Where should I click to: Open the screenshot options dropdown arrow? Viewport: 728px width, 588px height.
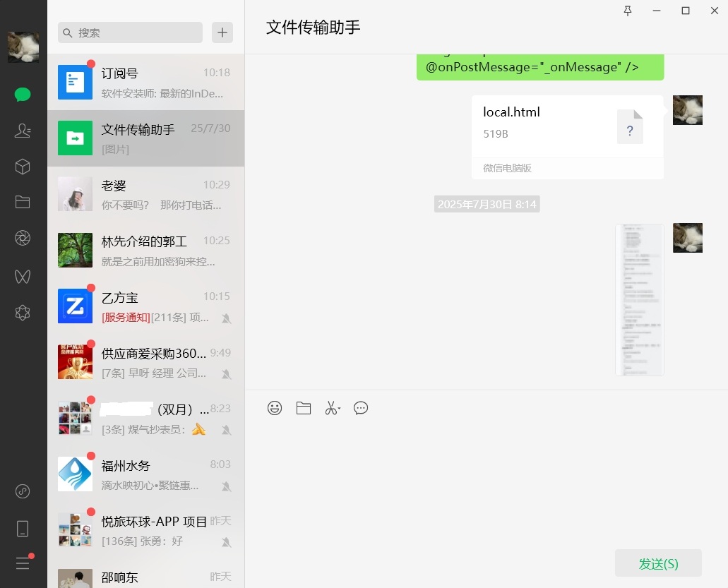pyautogui.click(x=340, y=409)
